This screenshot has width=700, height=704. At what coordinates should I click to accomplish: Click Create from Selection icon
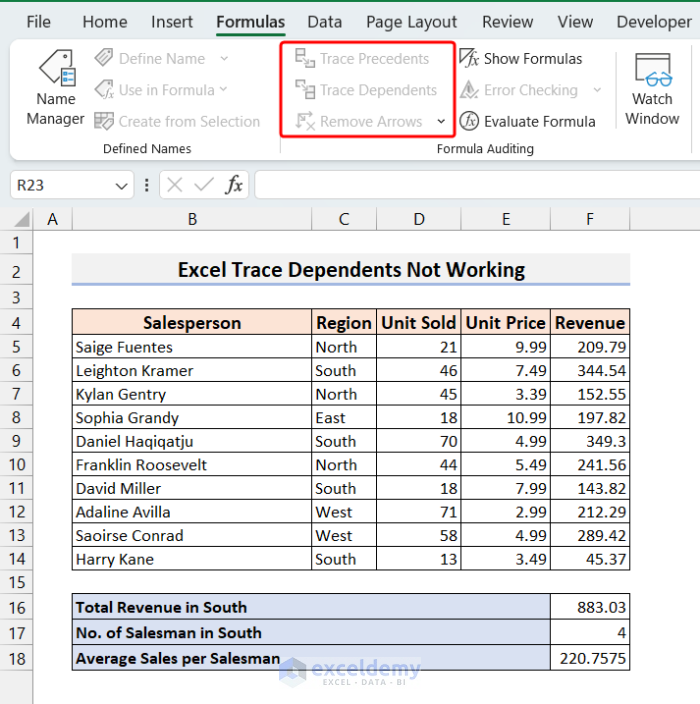click(x=104, y=121)
